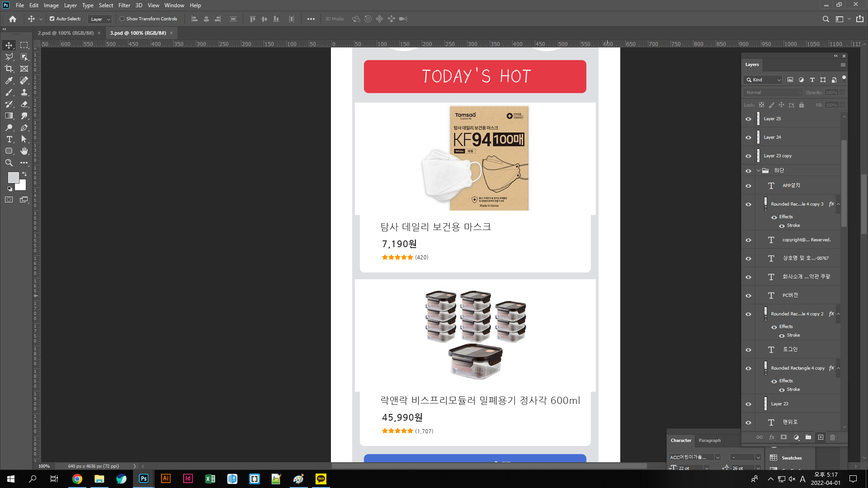Image resolution: width=868 pixels, height=488 pixels.
Task: Open Chrome from the Windows taskbar
Action: (77, 479)
